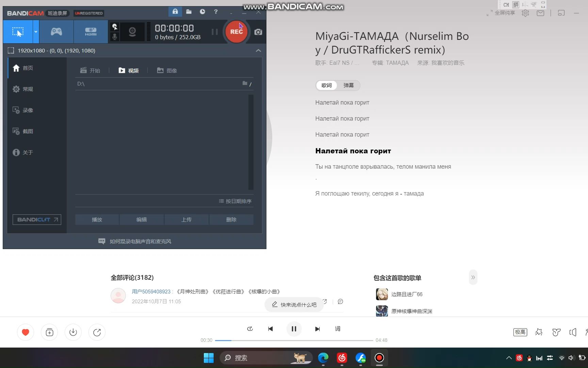This screenshot has height=368, width=588.
Task: Jump to lyric line Я поглощаю текилу
Action: coord(370,194)
